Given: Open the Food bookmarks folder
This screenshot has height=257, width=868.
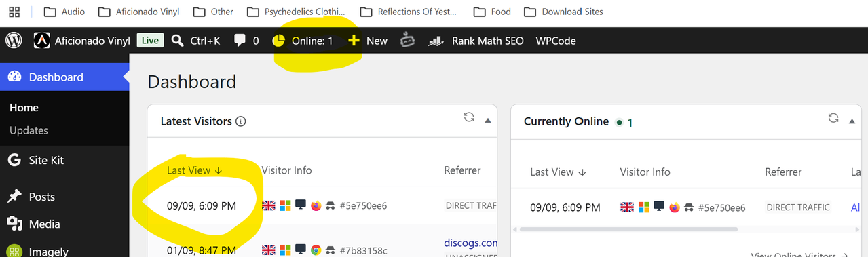Looking at the screenshot, I should (x=492, y=12).
